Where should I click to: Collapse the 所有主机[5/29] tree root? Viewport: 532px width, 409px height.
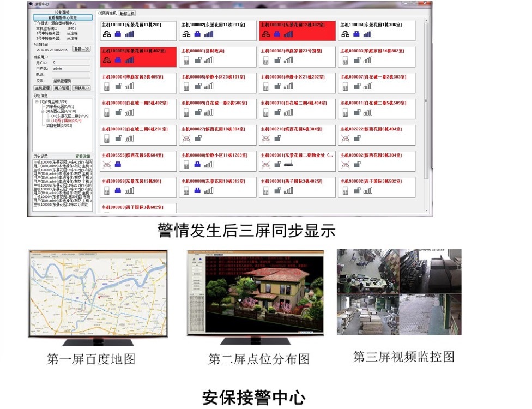tap(37, 101)
